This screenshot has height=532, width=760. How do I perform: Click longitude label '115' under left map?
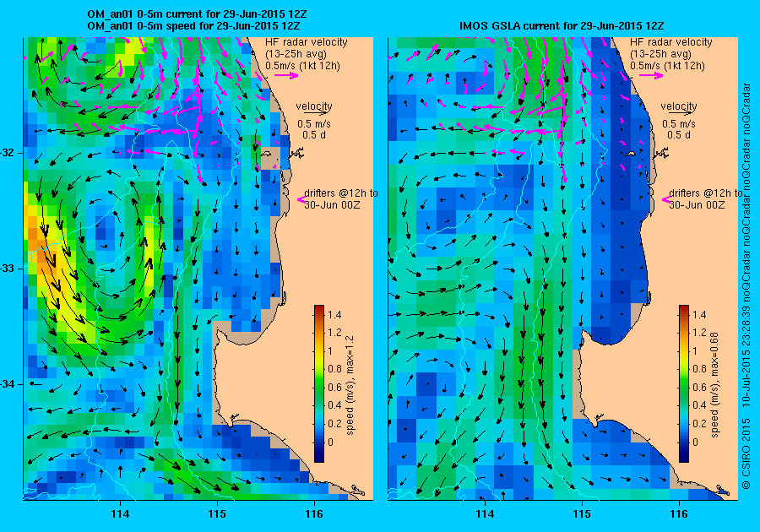217,514
